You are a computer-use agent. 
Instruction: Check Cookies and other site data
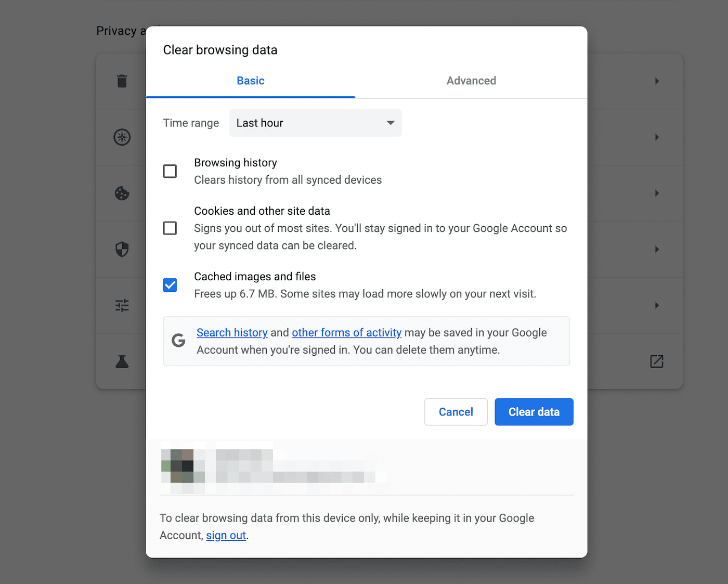point(170,228)
